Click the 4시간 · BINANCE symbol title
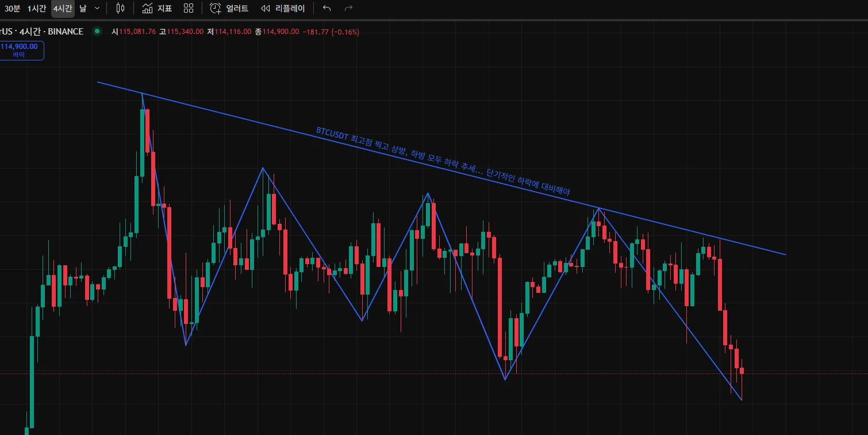Viewport: 868px width, 435px height. point(41,32)
